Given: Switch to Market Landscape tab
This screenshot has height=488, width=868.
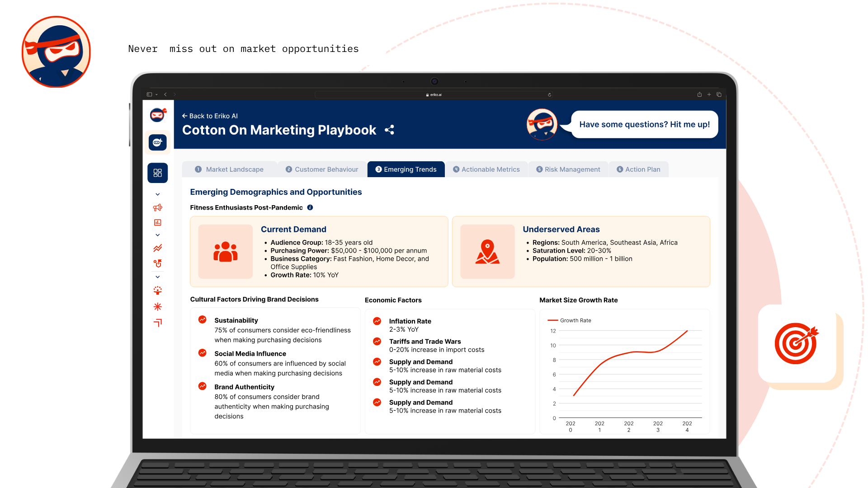Looking at the screenshot, I should pyautogui.click(x=229, y=169).
